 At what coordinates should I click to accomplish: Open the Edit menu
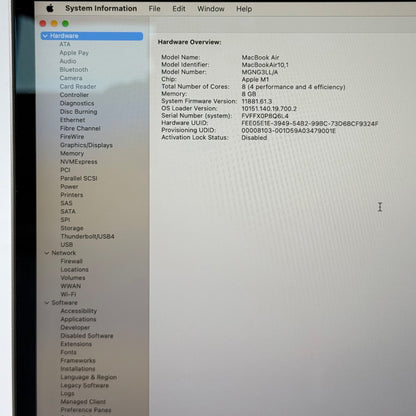[179, 9]
